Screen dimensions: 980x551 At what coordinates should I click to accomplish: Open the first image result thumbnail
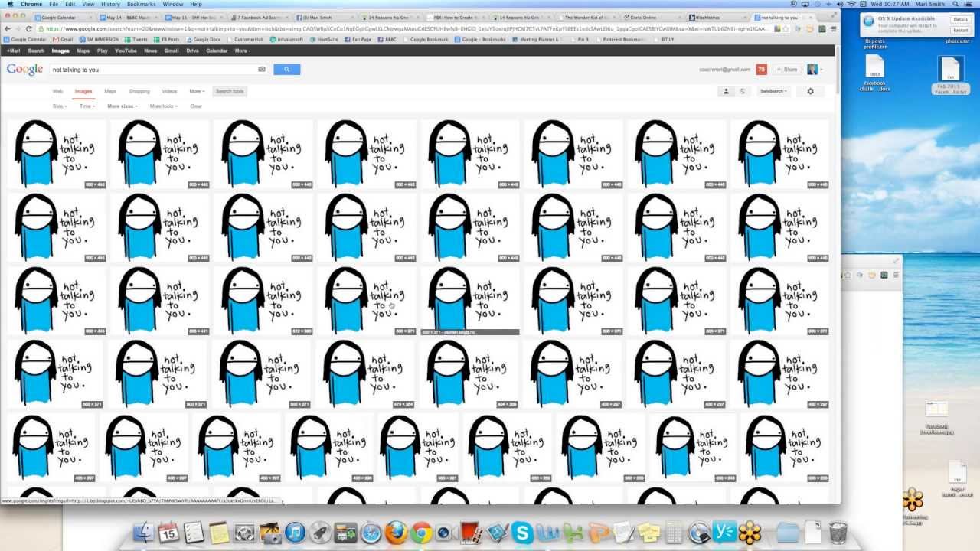(x=57, y=154)
